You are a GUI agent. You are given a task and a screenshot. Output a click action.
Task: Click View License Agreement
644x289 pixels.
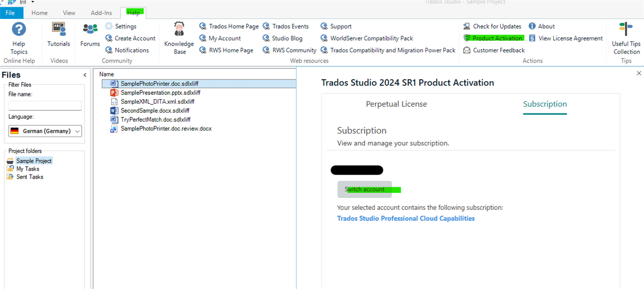point(565,38)
